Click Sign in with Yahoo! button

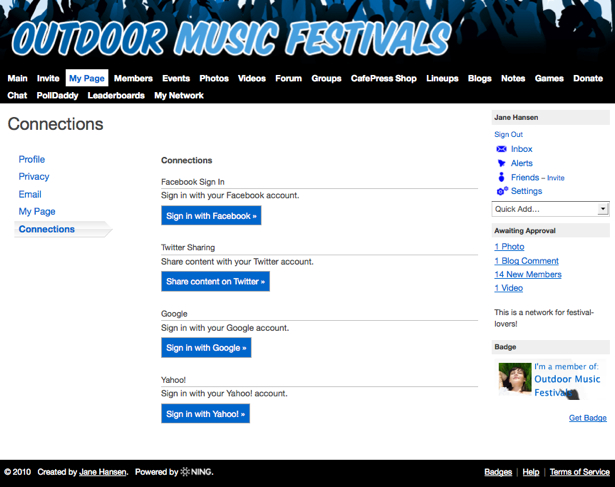point(206,414)
